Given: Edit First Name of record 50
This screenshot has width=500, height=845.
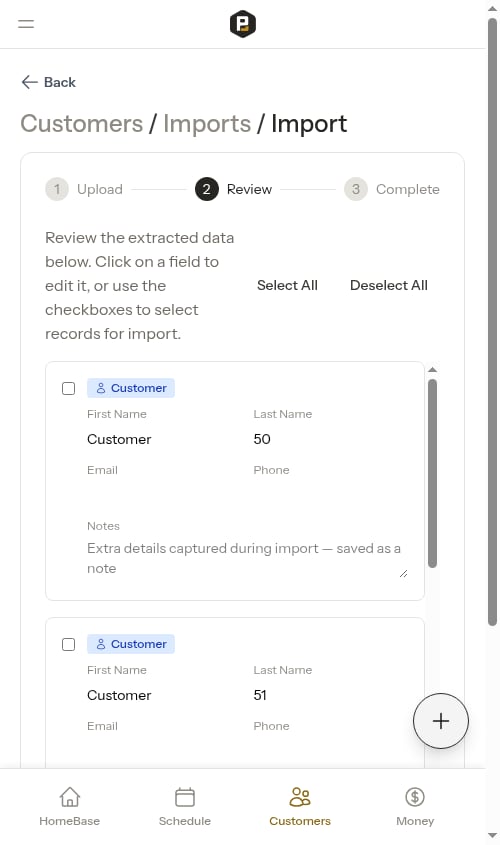Looking at the screenshot, I should pyautogui.click(x=164, y=439).
